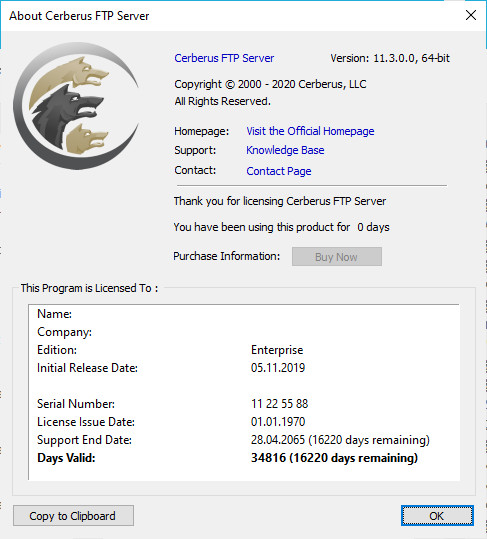Click the Support End Date: label

click(84, 440)
